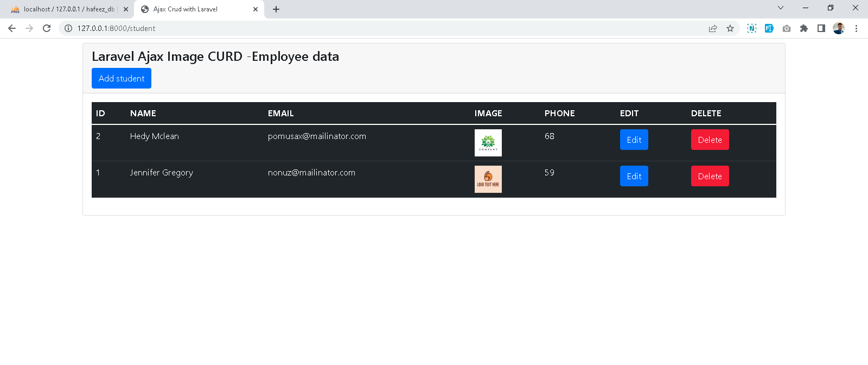Click the NAME column header
Screen dimensions: 868x365
coord(143,114)
